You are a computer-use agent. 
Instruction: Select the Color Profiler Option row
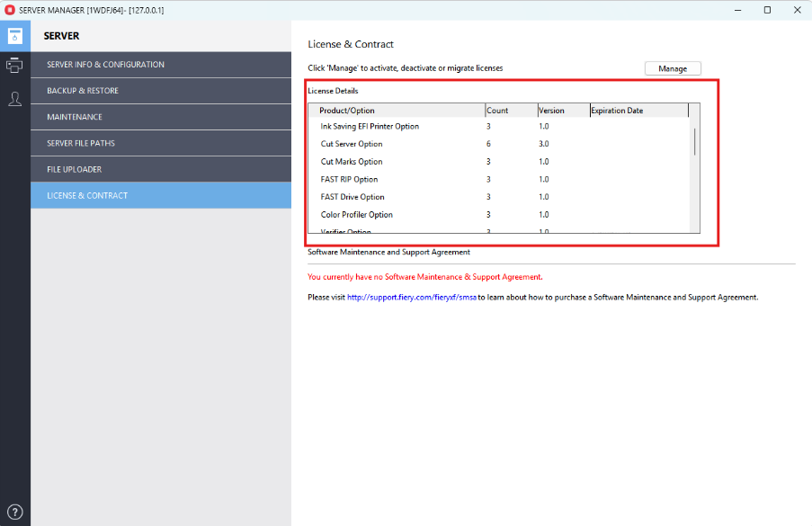(499, 214)
